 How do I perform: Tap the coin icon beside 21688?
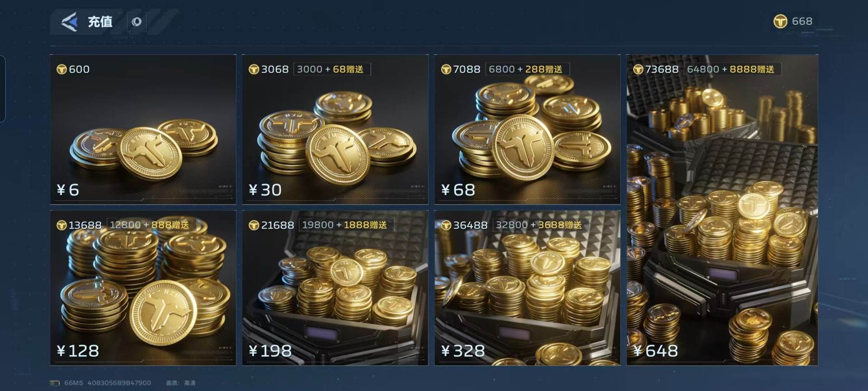coord(254,225)
